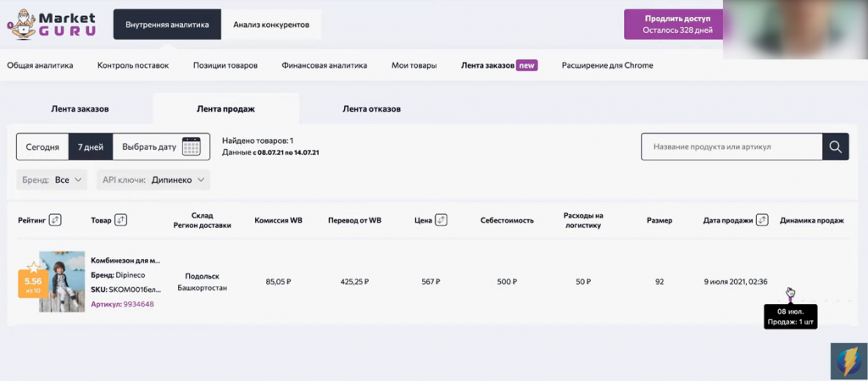The height and width of the screenshot is (381, 868).
Task: Sort by Дата продажи column icon
Action: pos(762,220)
